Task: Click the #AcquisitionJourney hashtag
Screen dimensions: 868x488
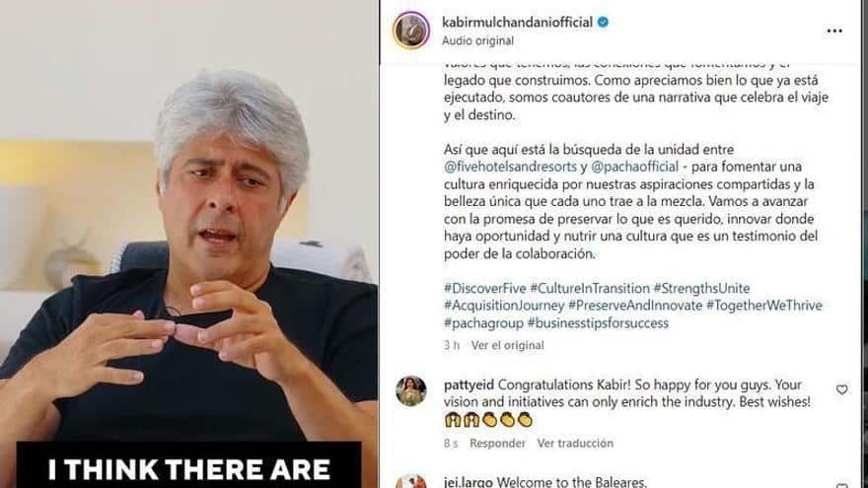Action: coord(503,306)
